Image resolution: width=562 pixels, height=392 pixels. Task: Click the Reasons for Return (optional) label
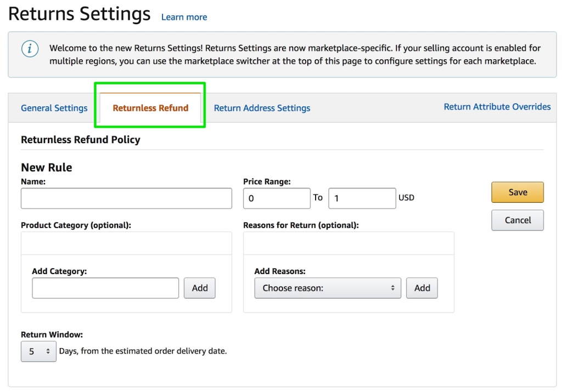(x=301, y=225)
